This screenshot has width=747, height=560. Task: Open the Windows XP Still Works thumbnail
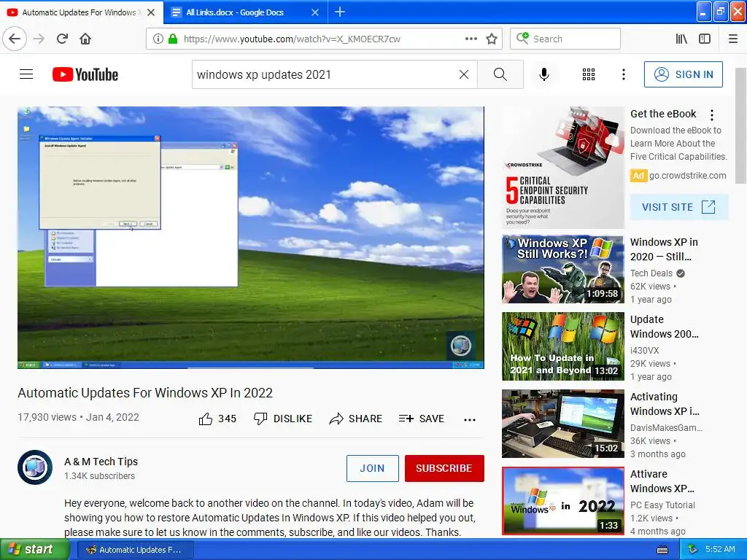point(562,269)
